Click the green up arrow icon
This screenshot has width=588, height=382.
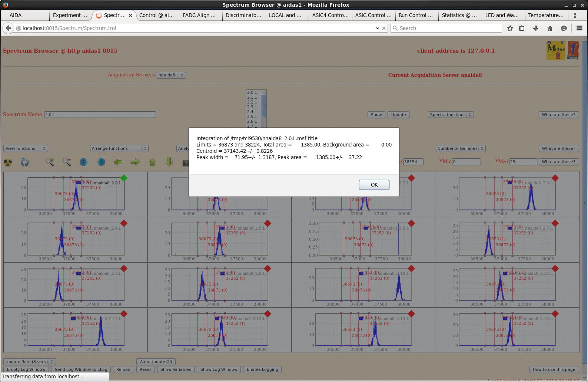click(152, 162)
